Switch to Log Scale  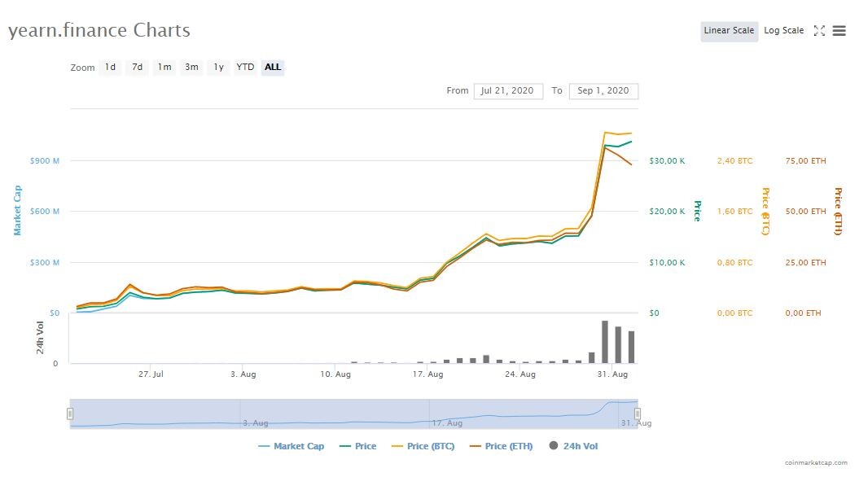pyautogui.click(x=784, y=31)
